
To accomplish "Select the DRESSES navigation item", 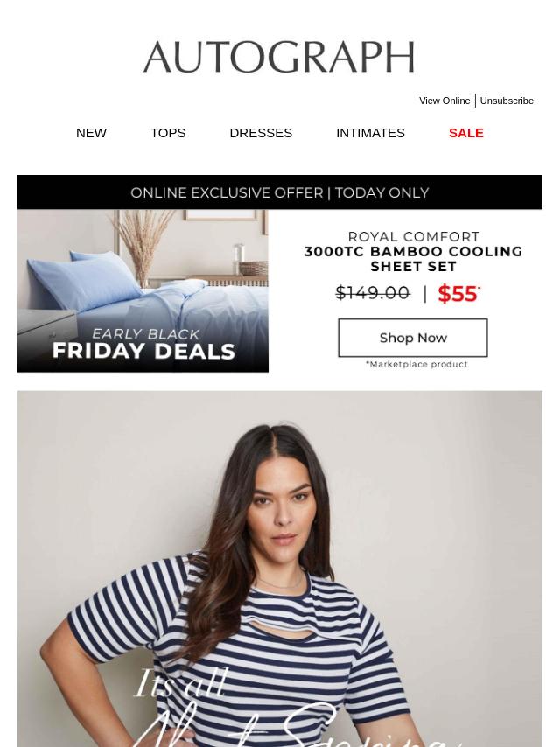I will coord(261,133).
